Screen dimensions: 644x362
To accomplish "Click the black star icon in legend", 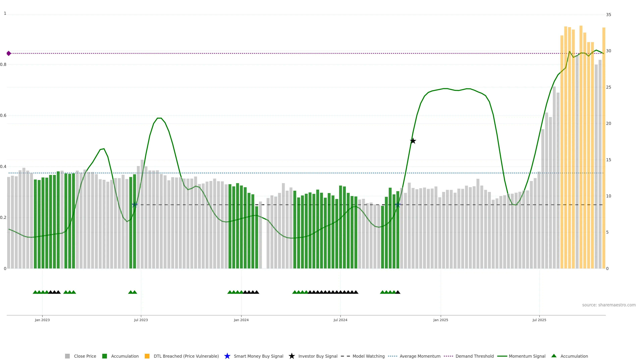I will 291,356.
